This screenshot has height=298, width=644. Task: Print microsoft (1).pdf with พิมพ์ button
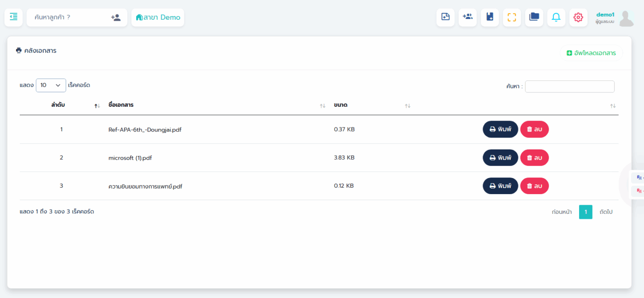pos(500,158)
